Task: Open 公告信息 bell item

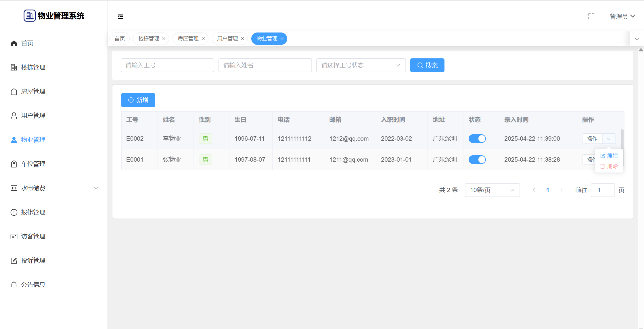Action: (x=33, y=285)
